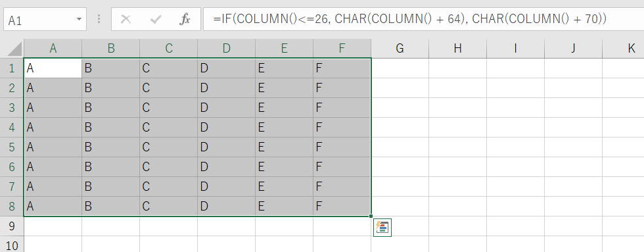Click the Insert Function fx icon
The width and height of the screenshot is (644, 252).
point(185,19)
